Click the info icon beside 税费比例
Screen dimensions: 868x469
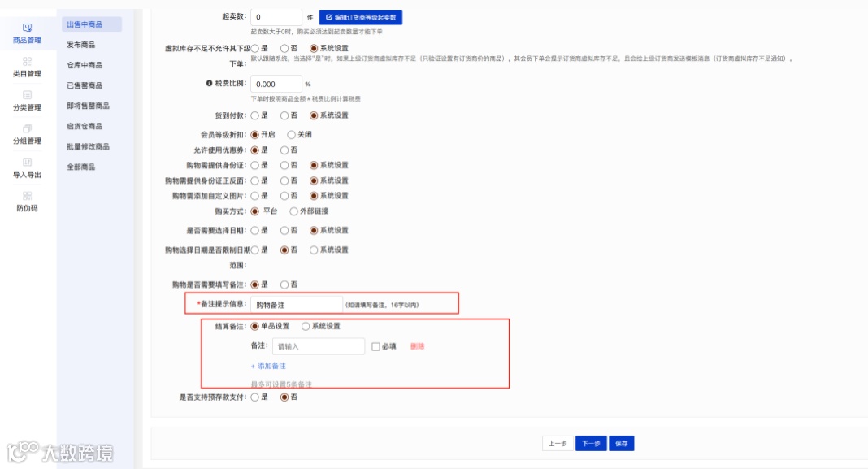click(x=209, y=83)
